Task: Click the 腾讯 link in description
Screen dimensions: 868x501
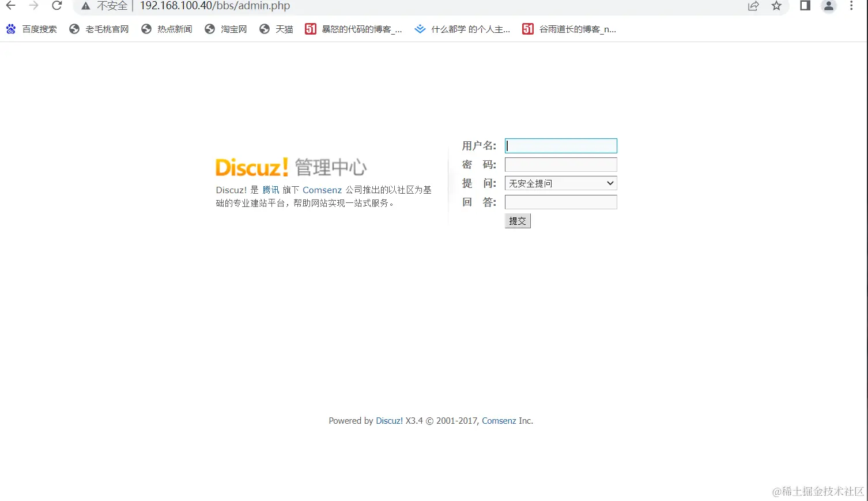Action: pyautogui.click(x=271, y=190)
